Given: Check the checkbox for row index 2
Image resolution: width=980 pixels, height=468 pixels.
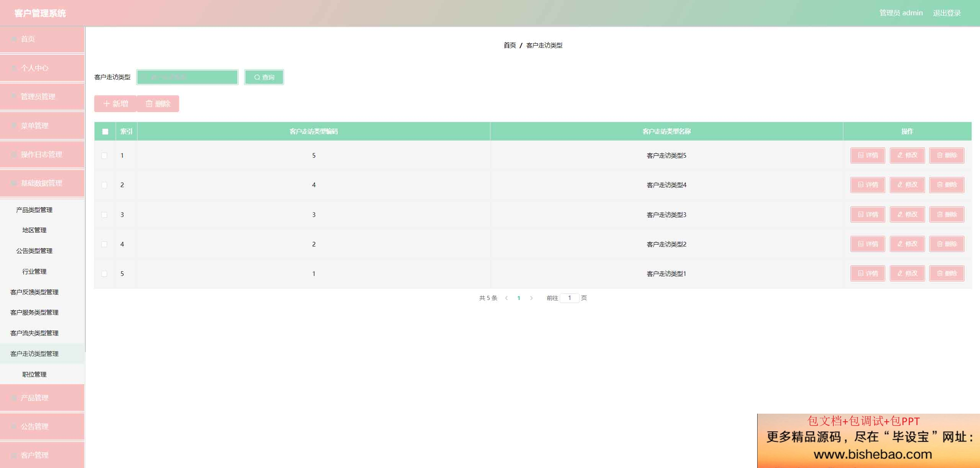Looking at the screenshot, I should point(104,185).
